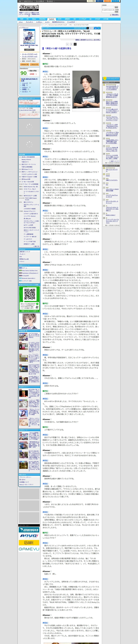Go to previous page with the arrow

(x=67, y=44)
